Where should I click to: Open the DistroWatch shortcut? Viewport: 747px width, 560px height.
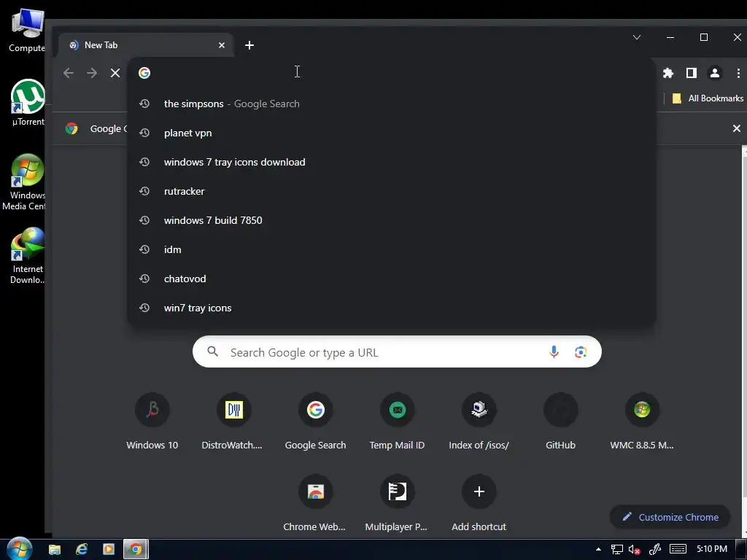coord(233,422)
